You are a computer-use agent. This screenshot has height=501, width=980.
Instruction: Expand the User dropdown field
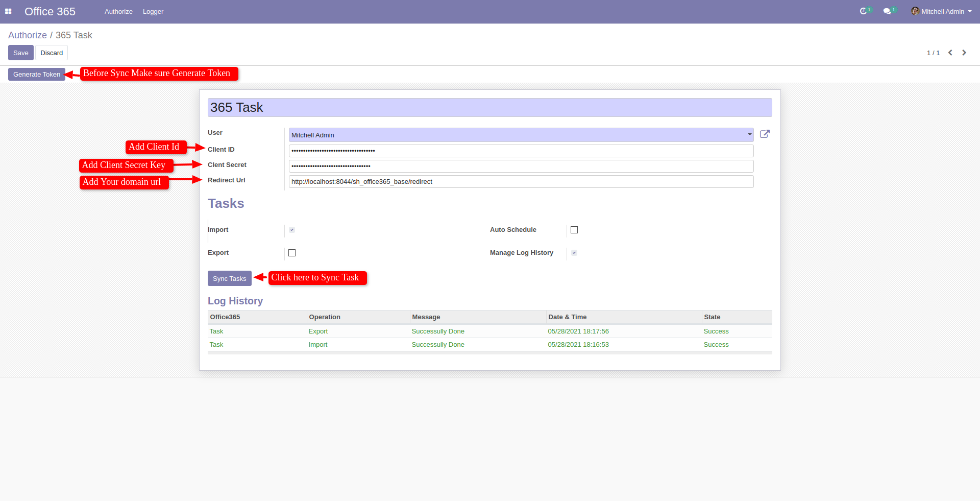521,135
